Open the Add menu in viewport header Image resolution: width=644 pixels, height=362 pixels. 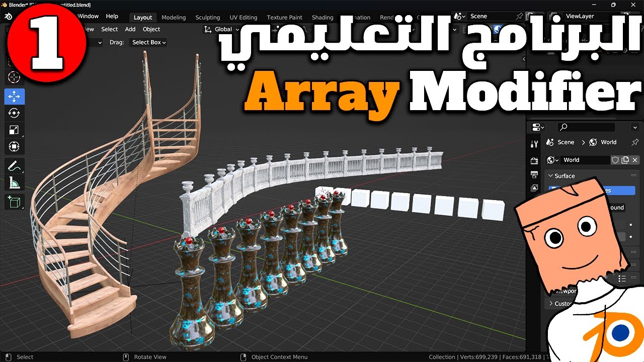130,29
